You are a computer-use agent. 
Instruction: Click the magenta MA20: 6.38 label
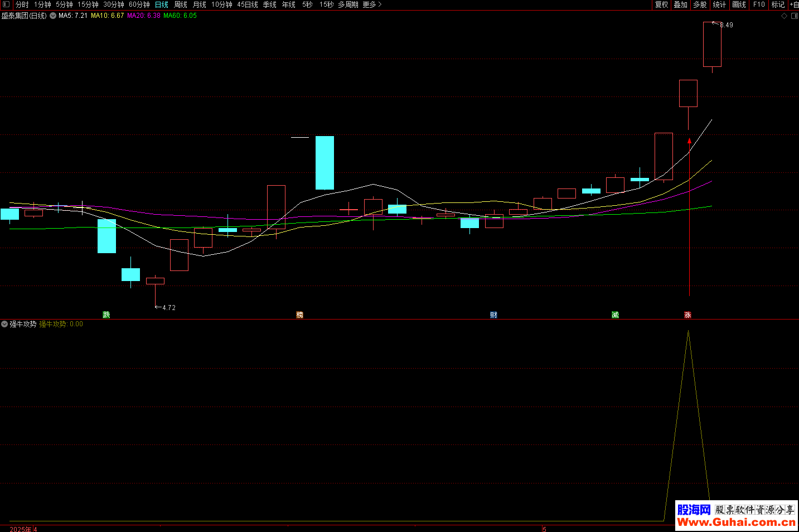pos(144,16)
